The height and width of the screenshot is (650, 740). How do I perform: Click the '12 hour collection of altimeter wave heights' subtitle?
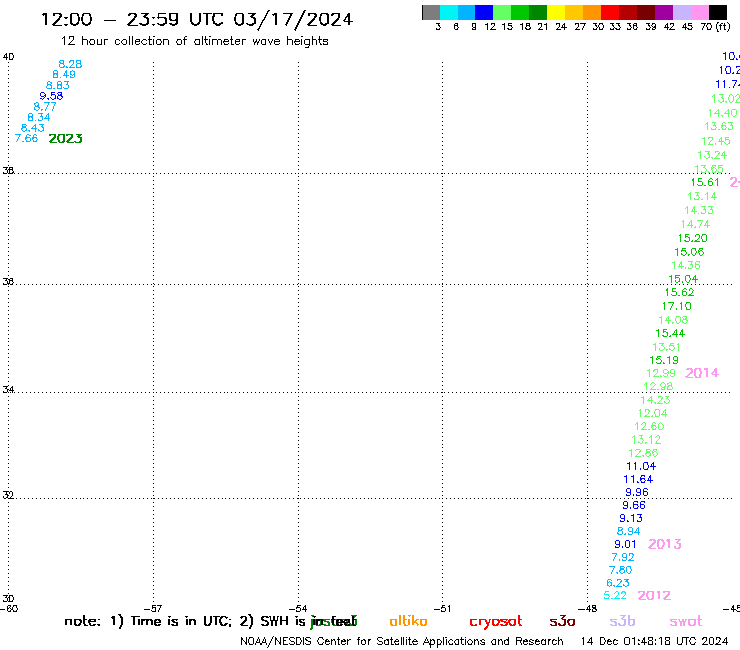click(x=194, y=41)
